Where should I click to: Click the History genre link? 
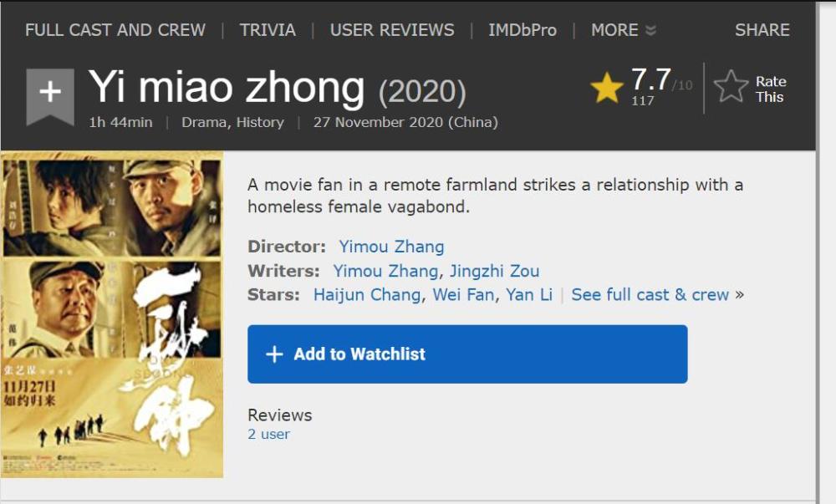coord(260,122)
